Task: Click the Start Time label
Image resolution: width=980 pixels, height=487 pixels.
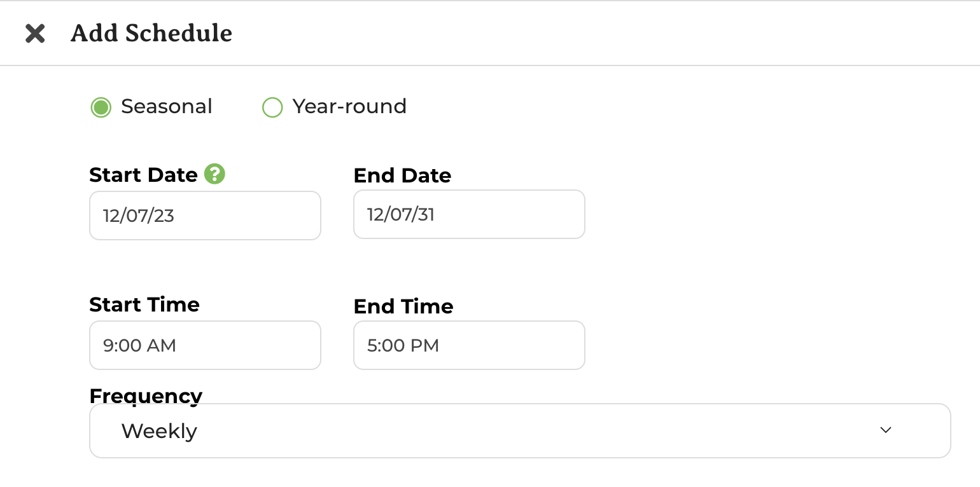Action: click(x=144, y=305)
